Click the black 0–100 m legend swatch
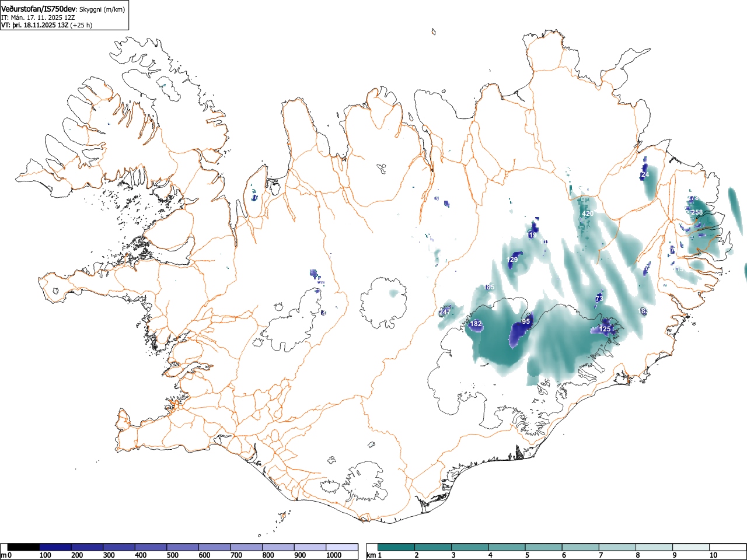The image size is (747, 560). pos(23,547)
